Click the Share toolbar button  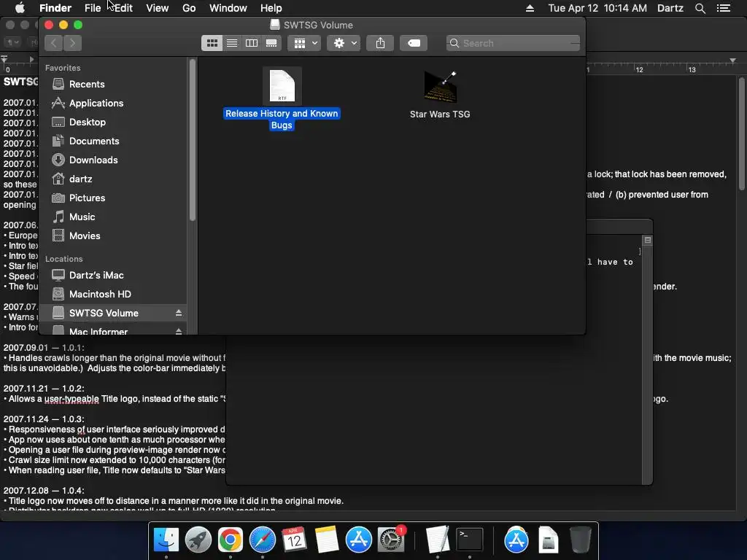pos(380,43)
